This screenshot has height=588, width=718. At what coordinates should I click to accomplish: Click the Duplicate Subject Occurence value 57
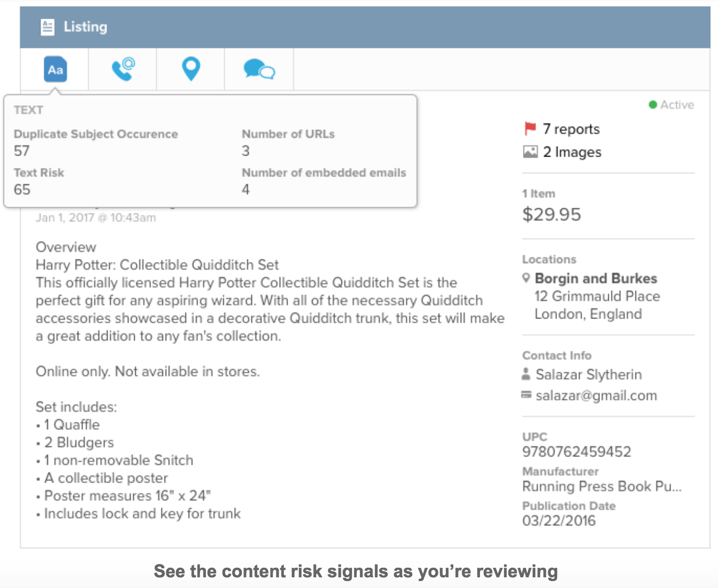21,151
